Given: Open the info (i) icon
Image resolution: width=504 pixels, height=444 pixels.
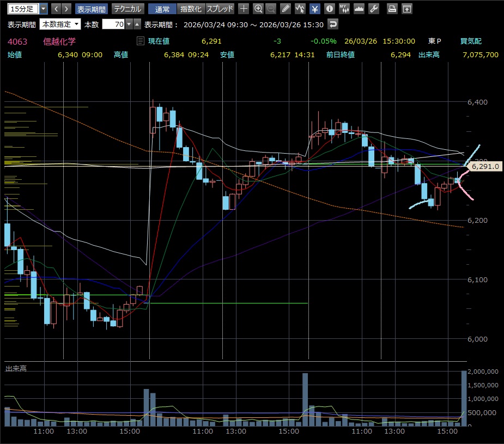Looking at the screenshot, I should 329,9.
